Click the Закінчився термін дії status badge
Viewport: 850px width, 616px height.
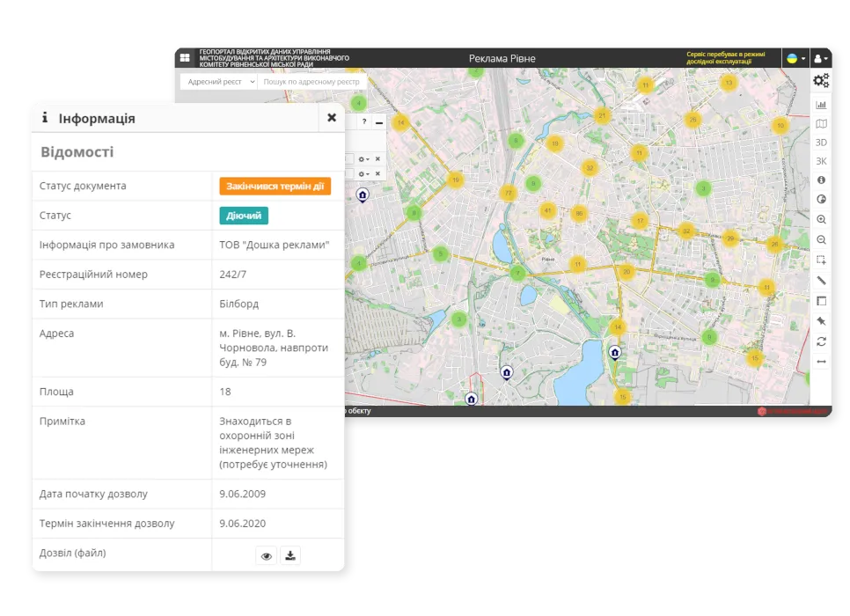click(x=275, y=186)
